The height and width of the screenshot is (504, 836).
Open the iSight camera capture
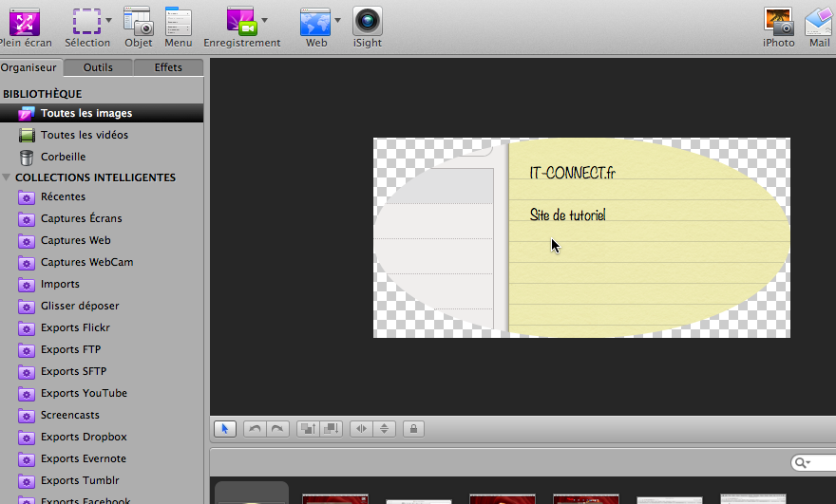[368, 21]
